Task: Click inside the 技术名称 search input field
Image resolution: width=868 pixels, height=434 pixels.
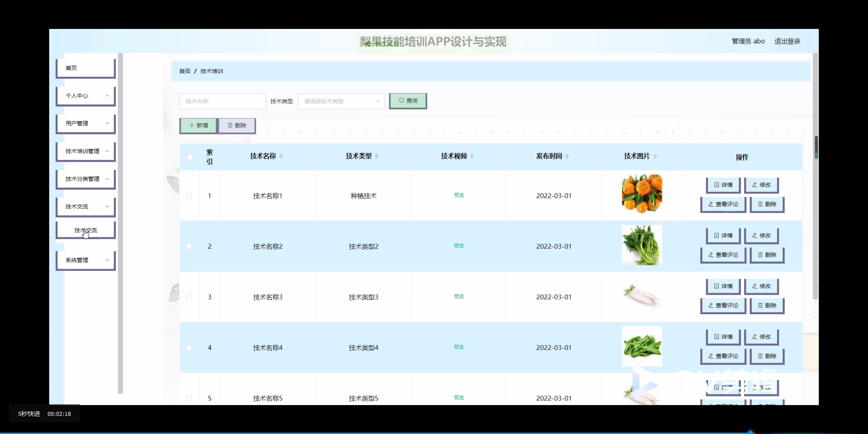Action: pyautogui.click(x=222, y=101)
